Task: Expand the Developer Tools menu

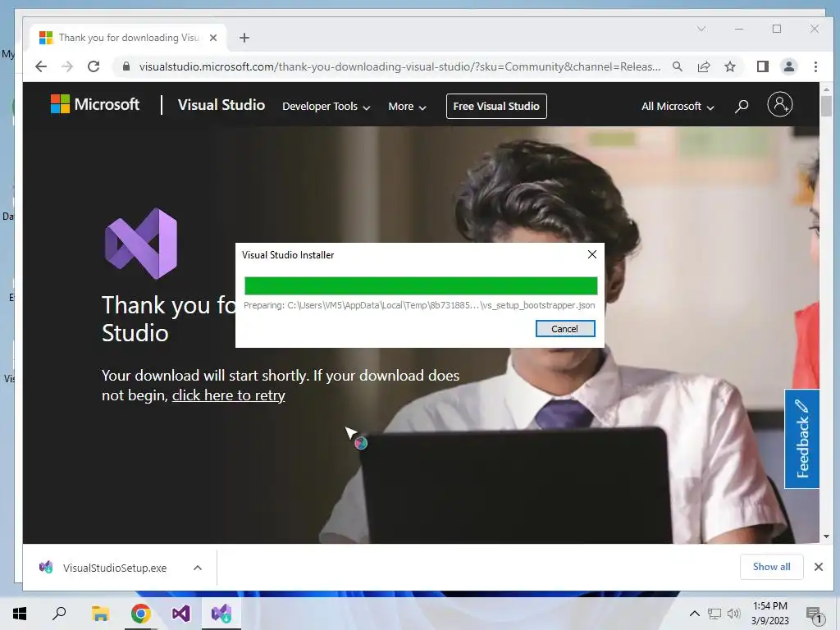Action: pos(326,106)
